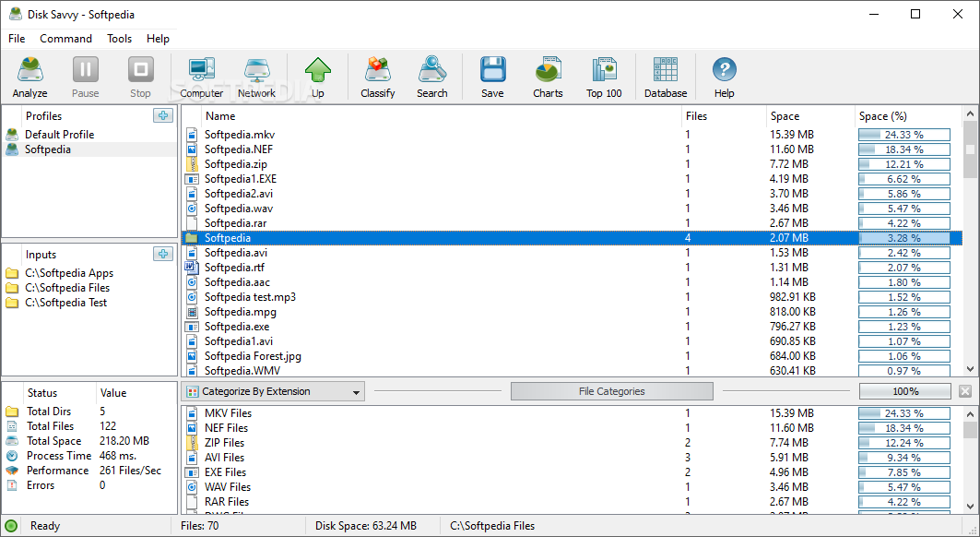Click the 100% filter button
This screenshot has height=537, width=980.
(905, 391)
